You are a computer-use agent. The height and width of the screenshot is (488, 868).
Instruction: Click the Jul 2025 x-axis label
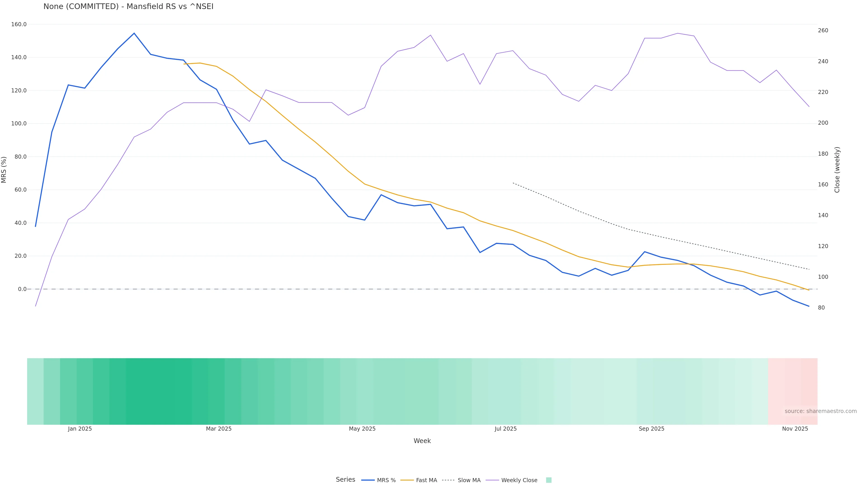(505, 429)
